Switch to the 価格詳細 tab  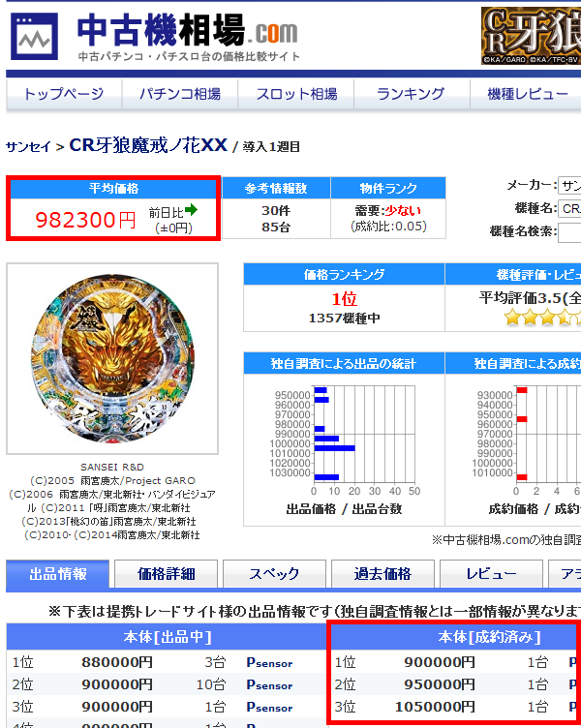(x=166, y=574)
